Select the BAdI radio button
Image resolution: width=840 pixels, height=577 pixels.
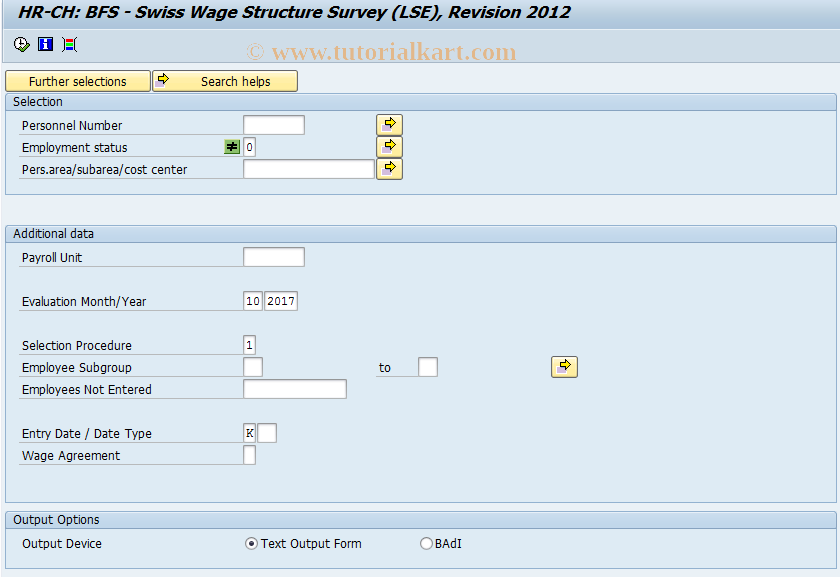426,544
